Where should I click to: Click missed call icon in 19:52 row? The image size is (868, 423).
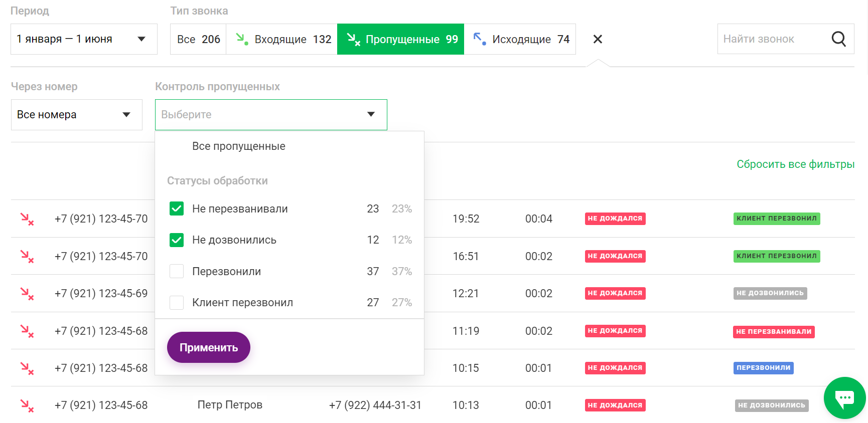(x=27, y=219)
